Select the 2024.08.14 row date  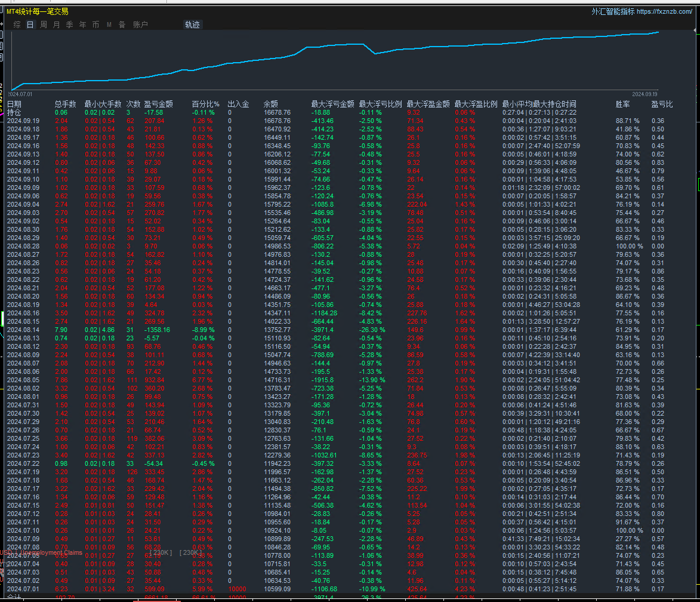(x=23, y=330)
